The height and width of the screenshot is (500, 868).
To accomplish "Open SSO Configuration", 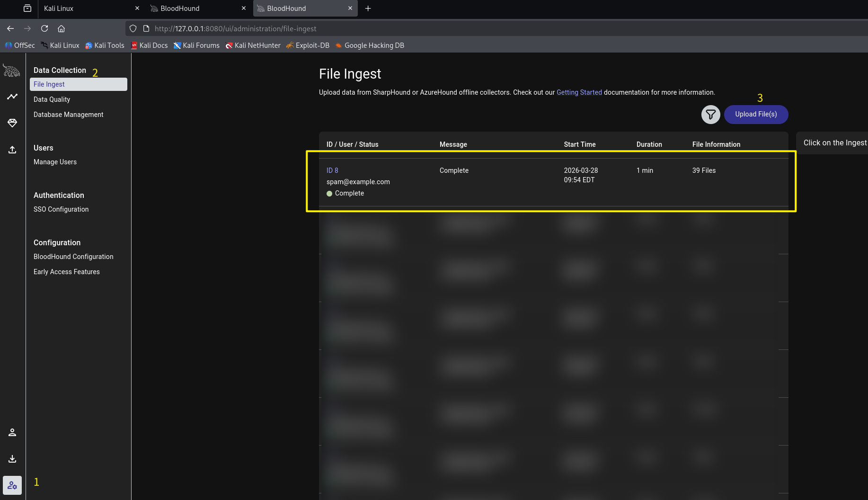I will click(61, 209).
